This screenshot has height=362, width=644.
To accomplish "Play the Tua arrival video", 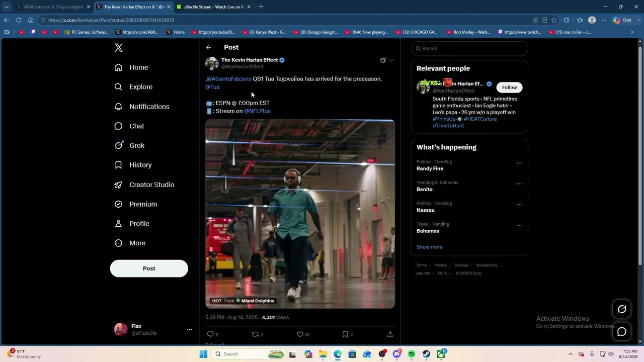I will click(300, 214).
